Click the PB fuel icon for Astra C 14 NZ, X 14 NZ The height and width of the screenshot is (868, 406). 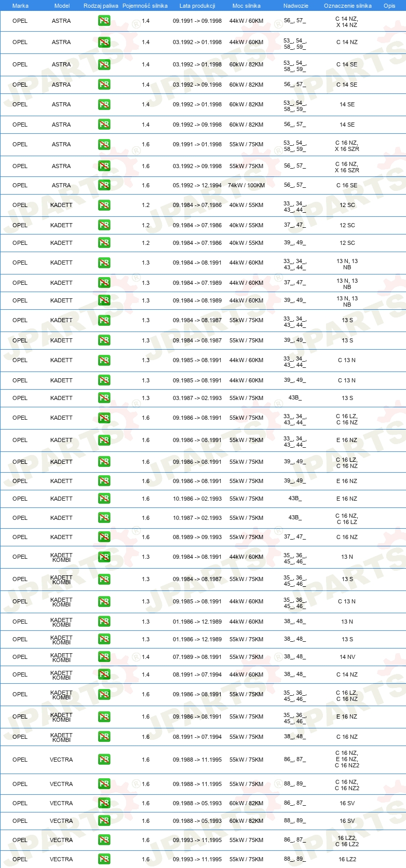coord(104,21)
